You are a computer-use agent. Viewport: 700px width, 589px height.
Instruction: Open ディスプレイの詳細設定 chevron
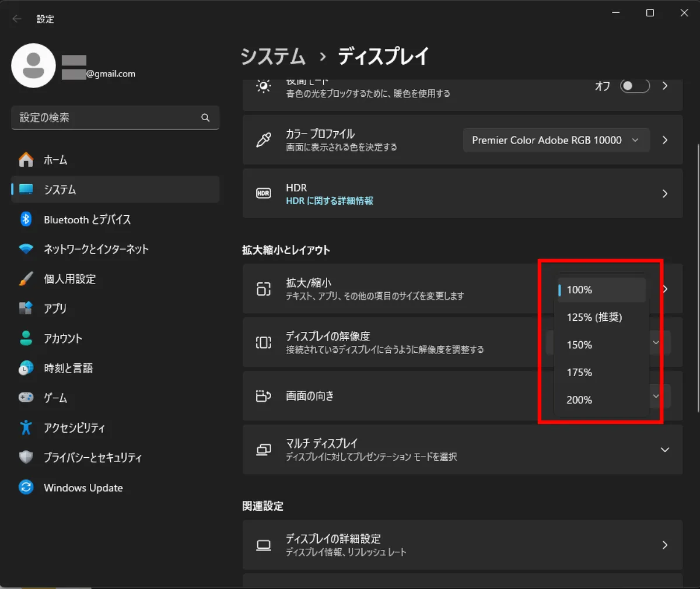[665, 545]
